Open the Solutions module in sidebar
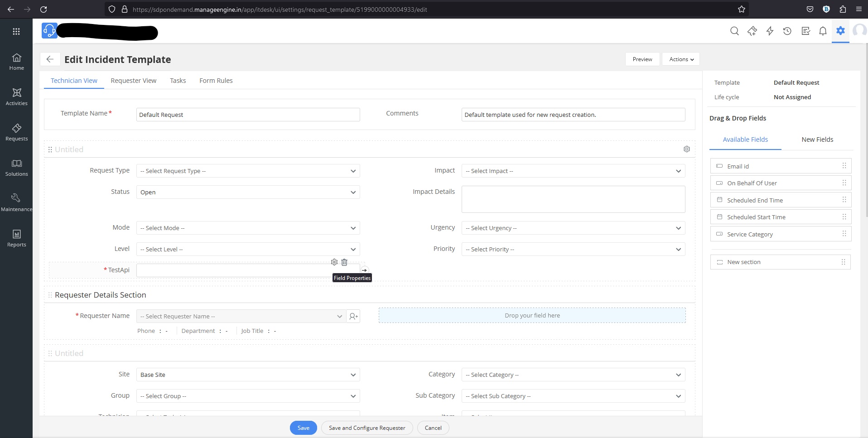The width and height of the screenshot is (868, 438). click(x=17, y=168)
